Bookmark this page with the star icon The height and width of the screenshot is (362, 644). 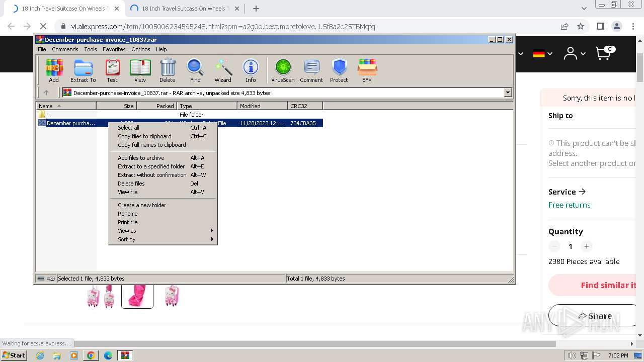(581, 27)
